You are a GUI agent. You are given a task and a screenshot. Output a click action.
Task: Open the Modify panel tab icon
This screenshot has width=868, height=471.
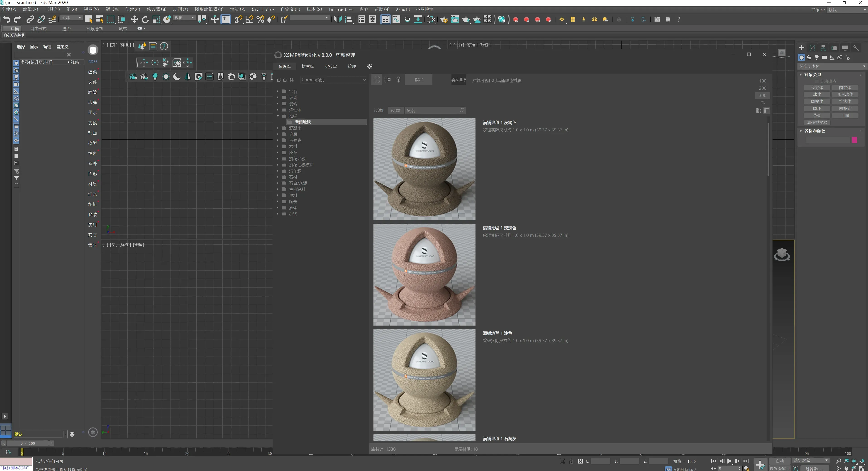pyautogui.click(x=812, y=48)
